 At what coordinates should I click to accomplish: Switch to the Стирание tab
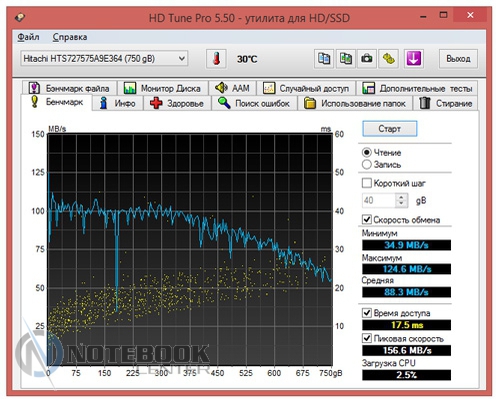(x=446, y=103)
